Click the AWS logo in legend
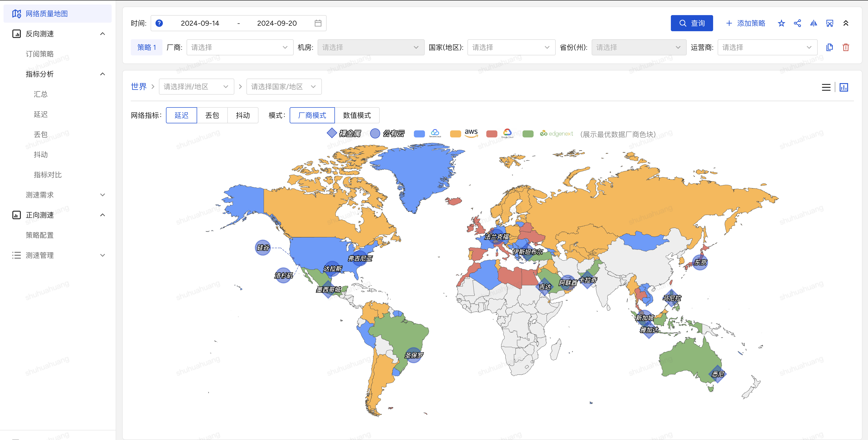Screen dimensions: 868x440 point(471,133)
